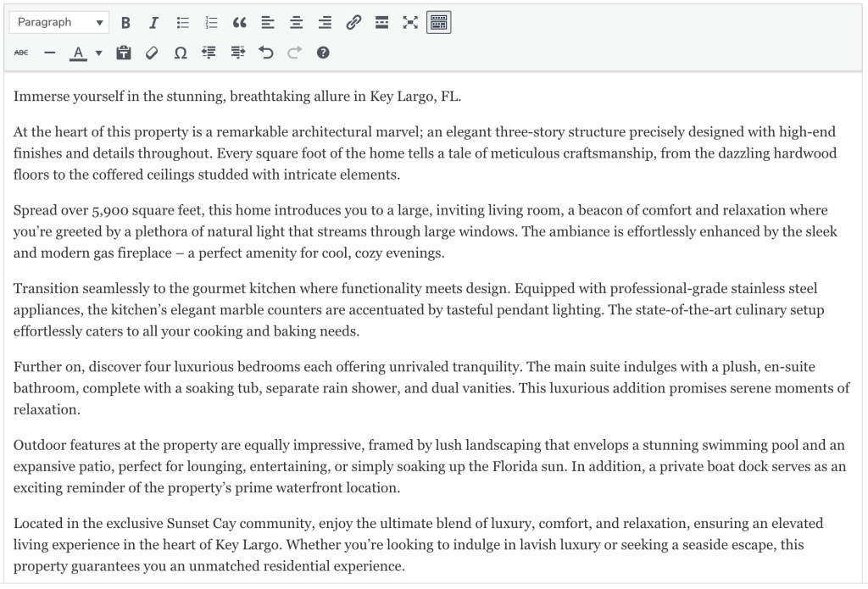Click in the 'Immerse yourself' opening sentence
The image size is (868, 589).
[x=237, y=97]
